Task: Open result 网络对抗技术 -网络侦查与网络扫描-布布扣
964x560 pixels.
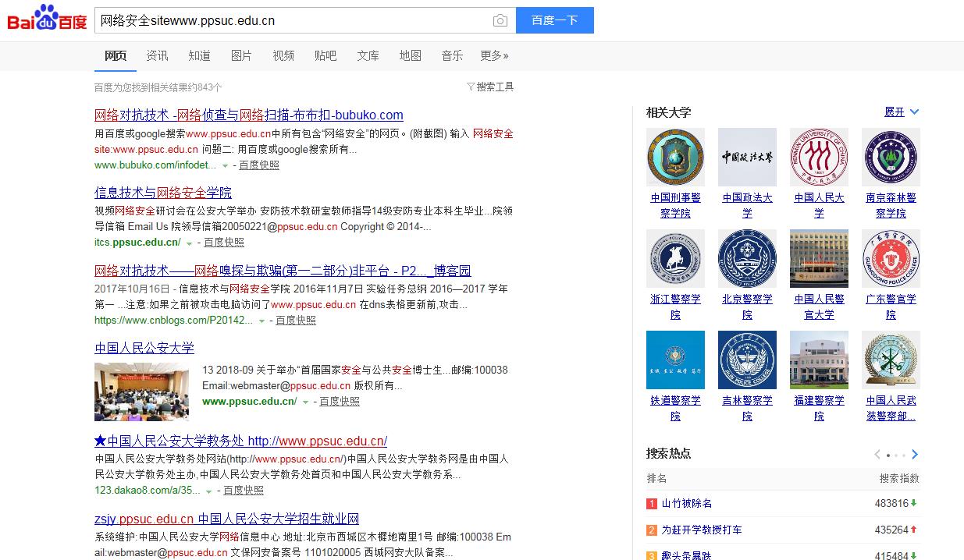Action: (x=249, y=115)
